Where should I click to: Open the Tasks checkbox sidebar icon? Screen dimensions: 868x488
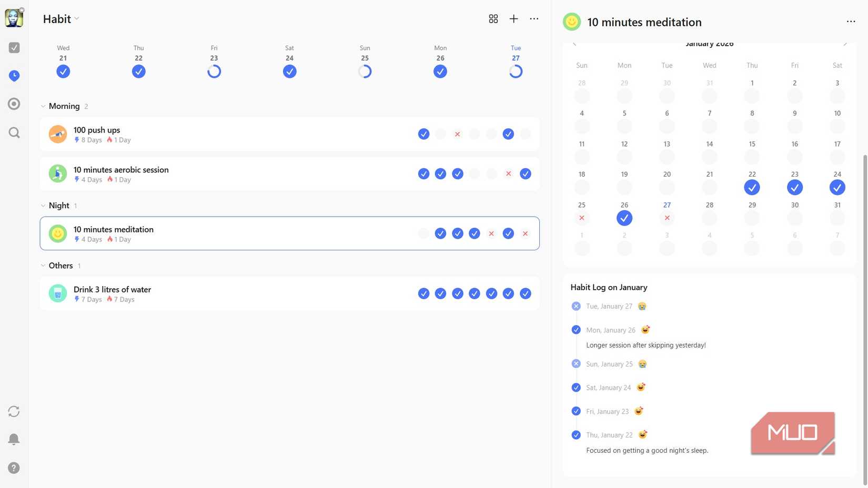(14, 48)
